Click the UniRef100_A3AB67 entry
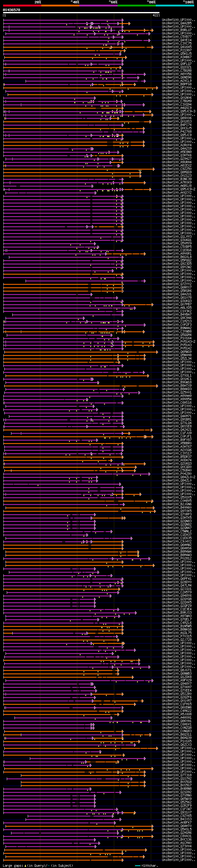This screenshot has height=868, width=197. pyautogui.click(x=176, y=57)
